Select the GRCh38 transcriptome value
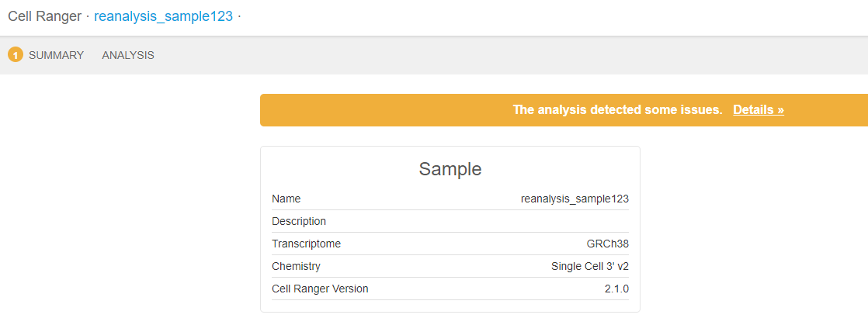 pyautogui.click(x=607, y=244)
